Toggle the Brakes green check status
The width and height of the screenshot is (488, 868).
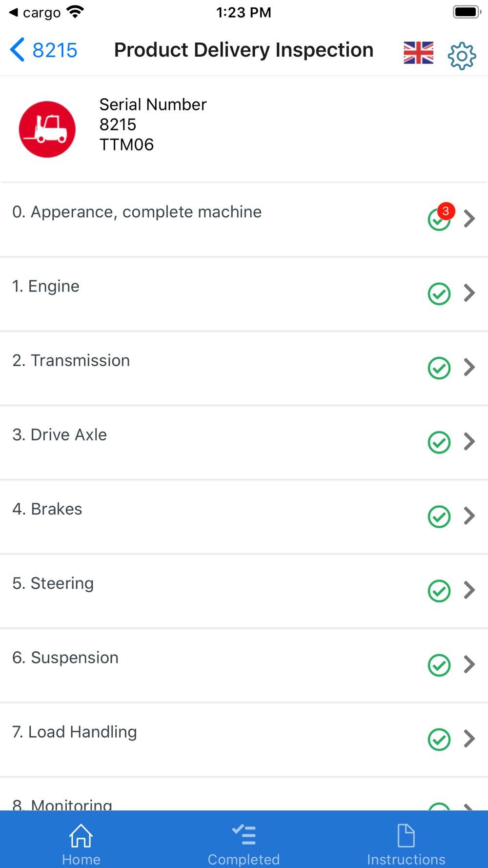click(439, 517)
